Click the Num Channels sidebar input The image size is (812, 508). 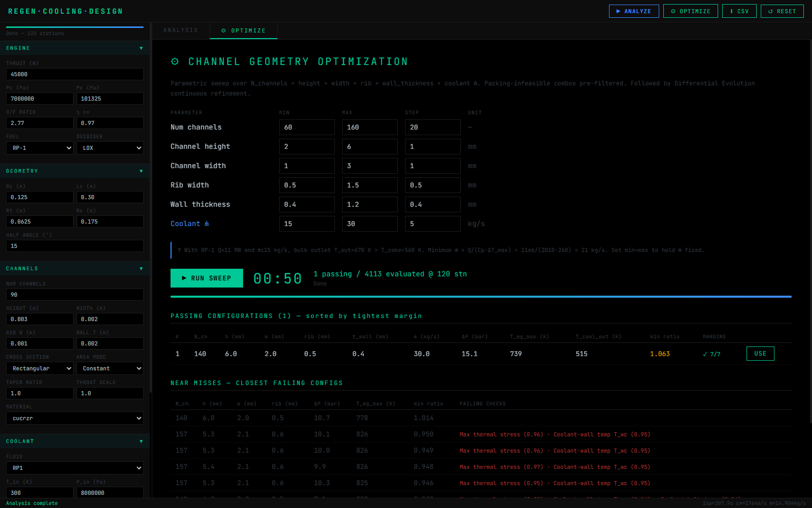75,295
